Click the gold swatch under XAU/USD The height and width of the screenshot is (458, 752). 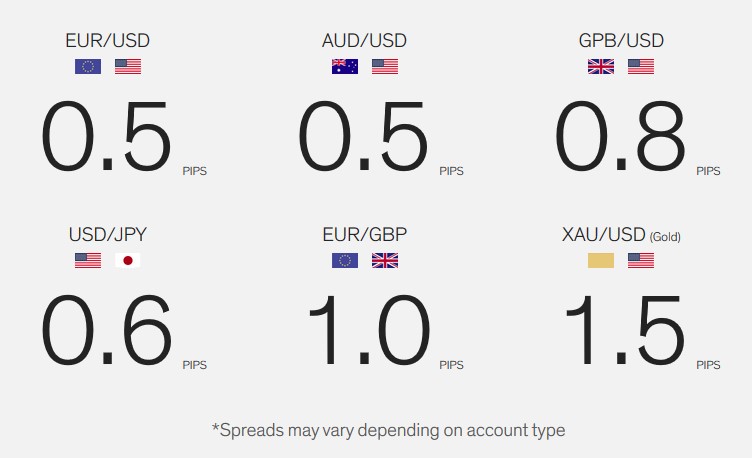[x=601, y=260]
